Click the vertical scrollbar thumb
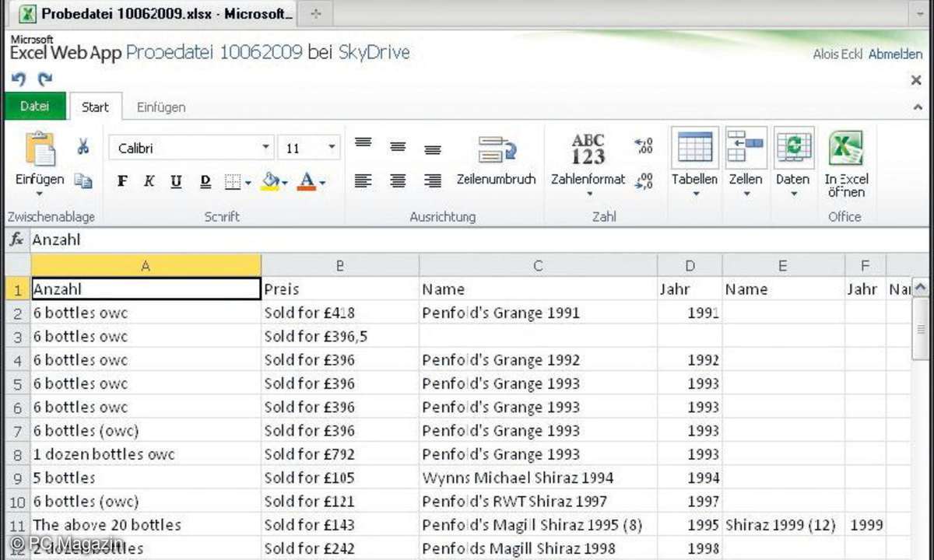The width and height of the screenshot is (934, 560). (x=919, y=331)
